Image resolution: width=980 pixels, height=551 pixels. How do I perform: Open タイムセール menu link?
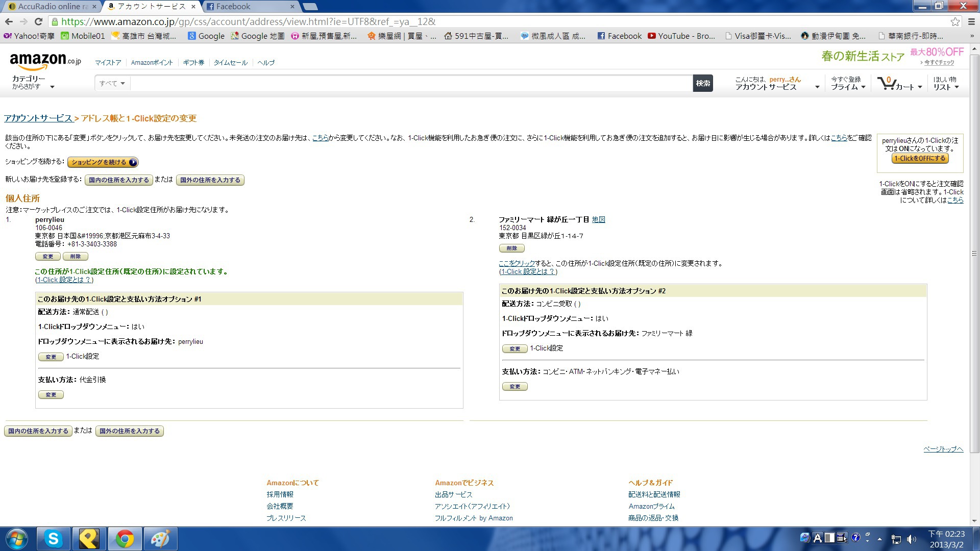coord(231,62)
